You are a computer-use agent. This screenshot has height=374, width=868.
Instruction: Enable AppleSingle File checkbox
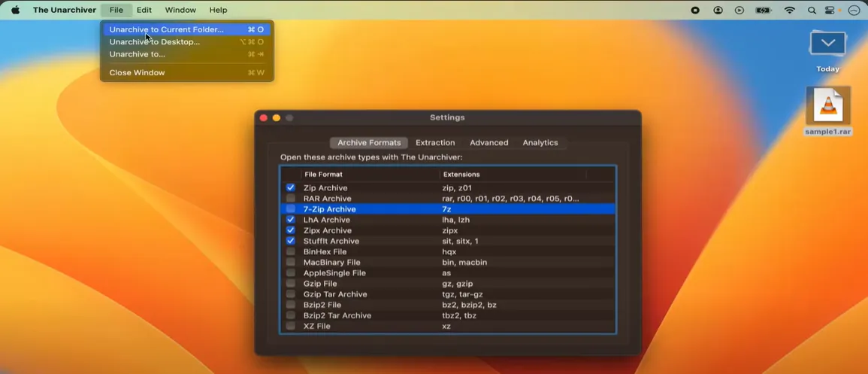(x=291, y=272)
